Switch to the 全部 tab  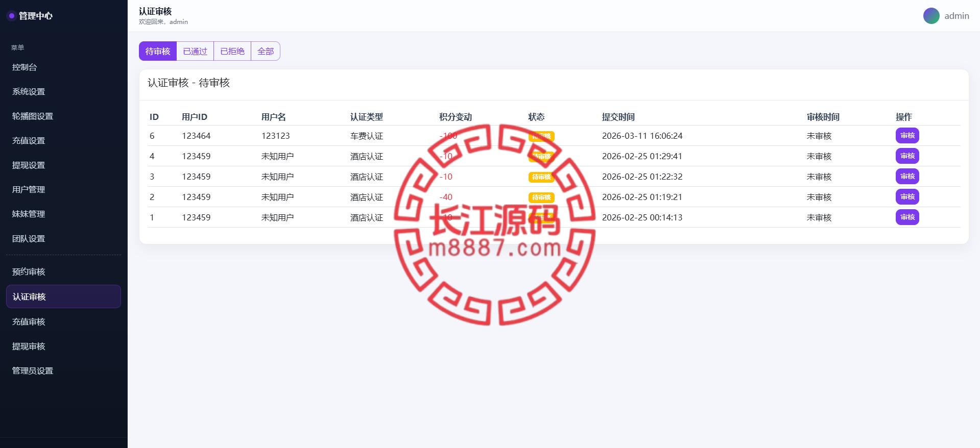point(266,51)
